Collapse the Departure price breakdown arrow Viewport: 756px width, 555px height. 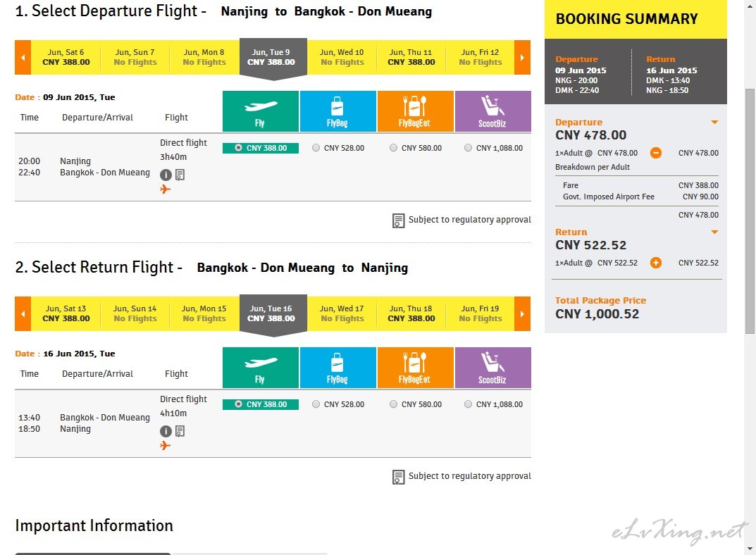[714, 122]
